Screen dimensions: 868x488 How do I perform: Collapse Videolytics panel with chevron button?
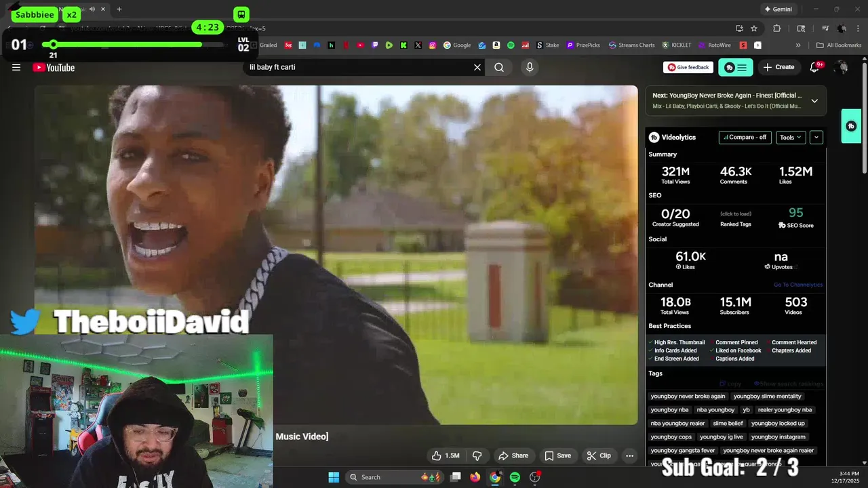tap(816, 137)
